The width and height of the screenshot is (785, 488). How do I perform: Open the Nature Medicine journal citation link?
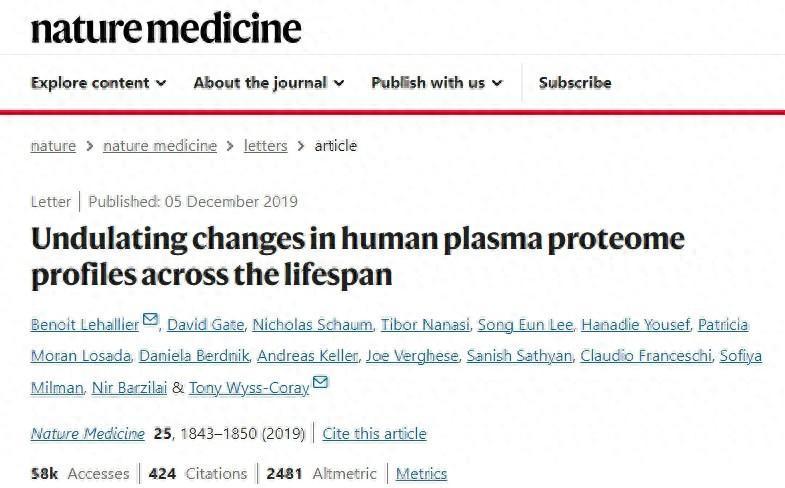88,434
